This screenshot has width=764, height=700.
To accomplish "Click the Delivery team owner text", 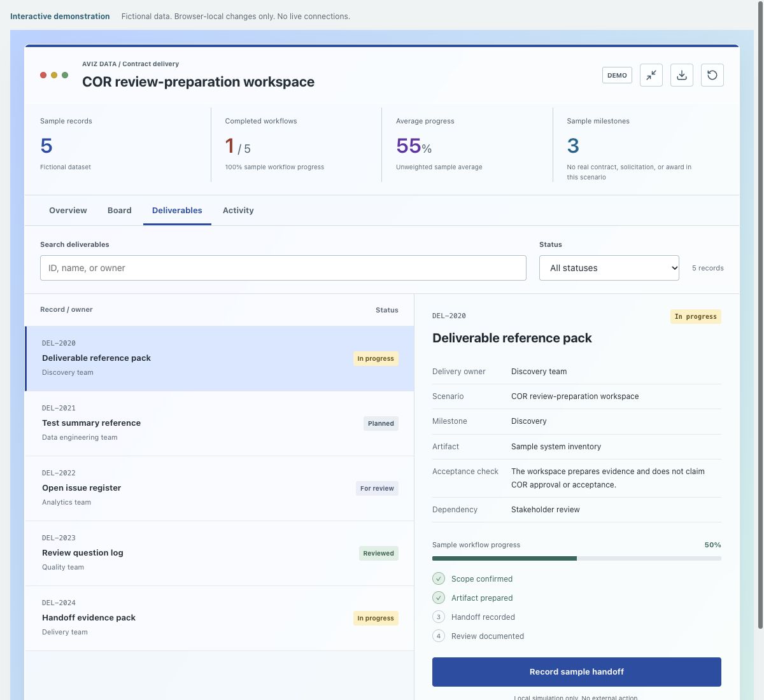I will click(65, 632).
